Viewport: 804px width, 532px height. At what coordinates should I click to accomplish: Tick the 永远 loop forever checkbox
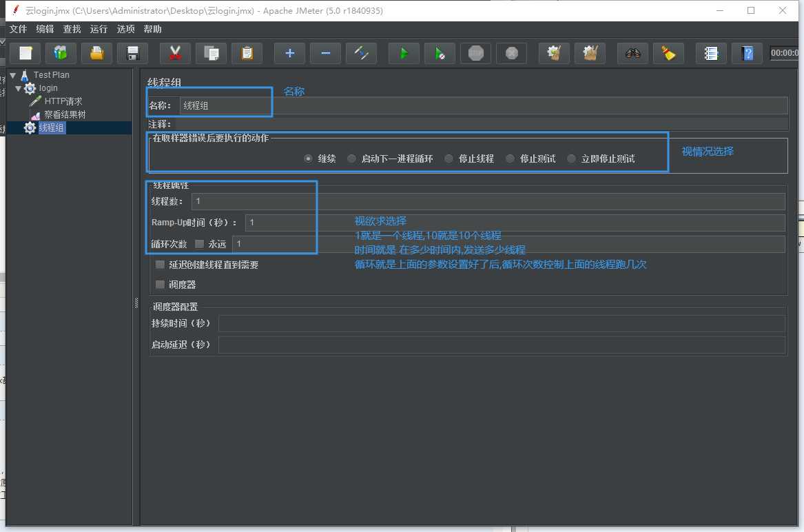click(200, 244)
